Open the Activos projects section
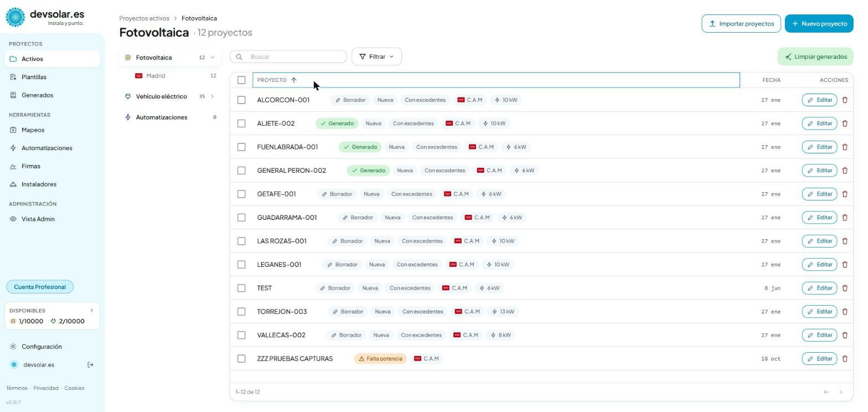This screenshot has width=868, height=412. pyautogui.click(x=53, y=59)
